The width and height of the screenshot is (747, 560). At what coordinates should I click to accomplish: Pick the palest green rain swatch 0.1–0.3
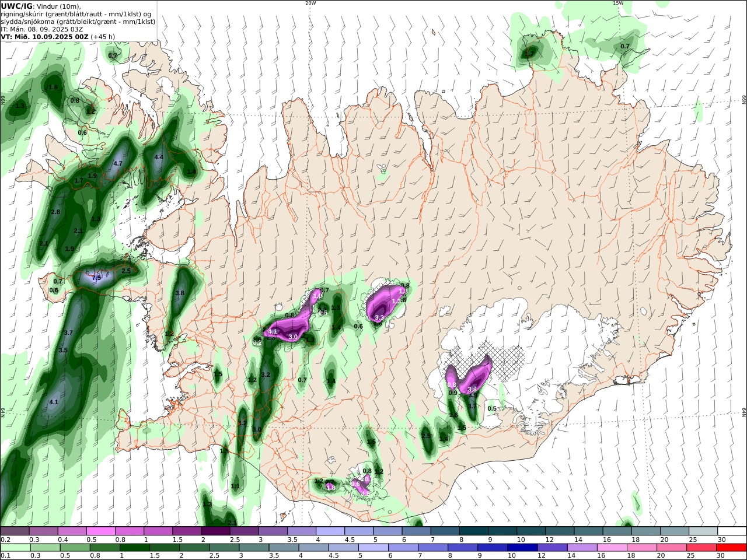point(15,548)
